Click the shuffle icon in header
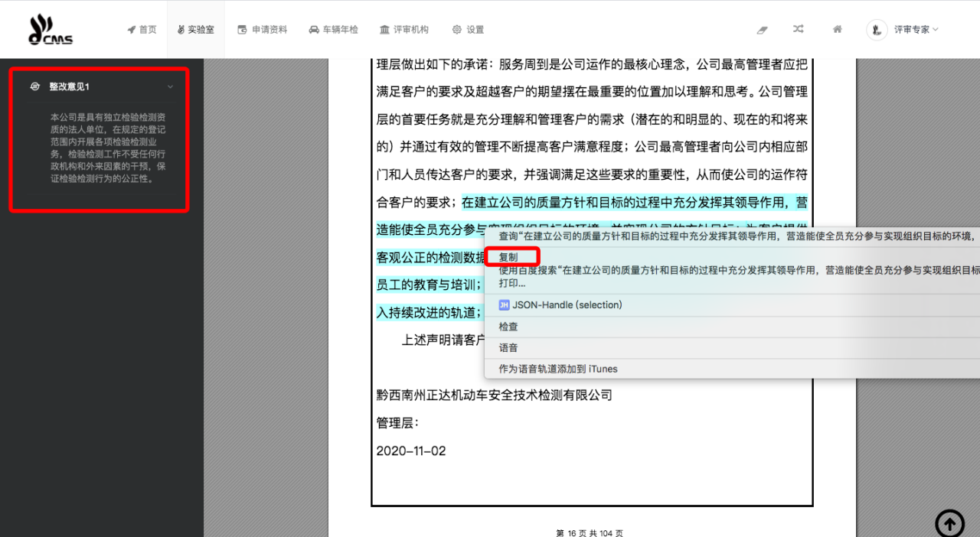 (799, 30)
